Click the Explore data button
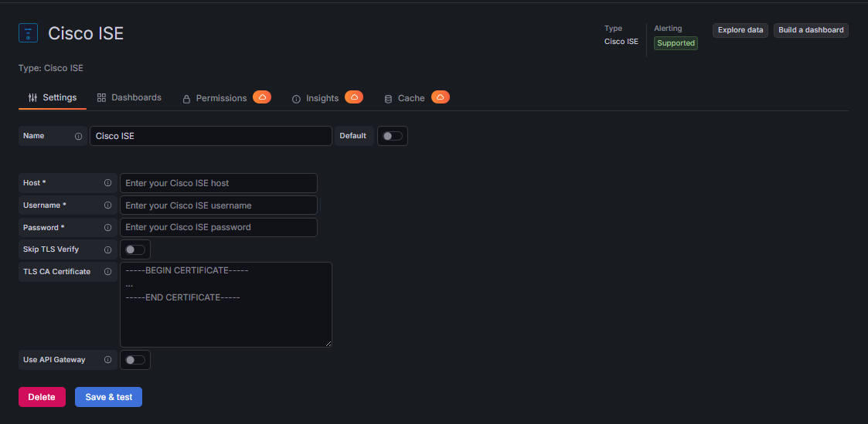 click(740, 30)
